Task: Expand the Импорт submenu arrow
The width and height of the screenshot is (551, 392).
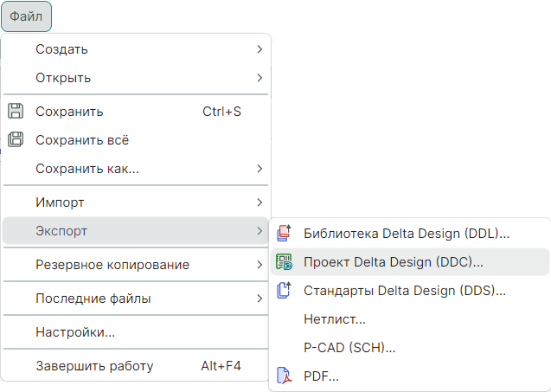Action: (259, 202)
